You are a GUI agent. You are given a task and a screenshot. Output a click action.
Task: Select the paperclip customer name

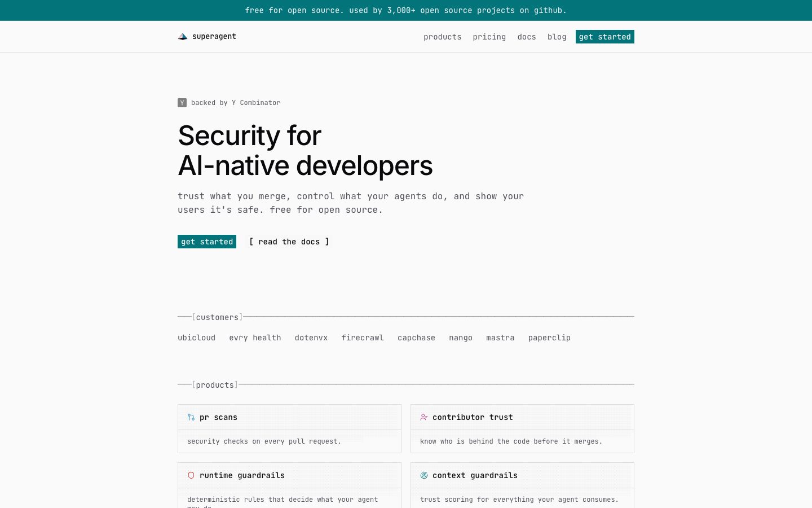pyautogui.click(x=550, y=338)
